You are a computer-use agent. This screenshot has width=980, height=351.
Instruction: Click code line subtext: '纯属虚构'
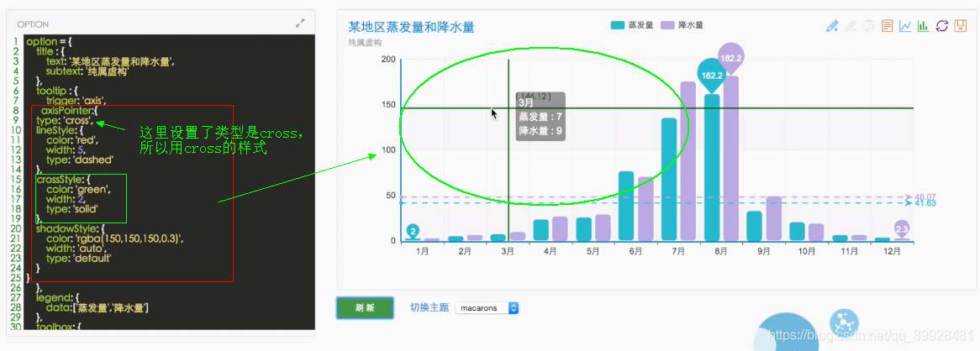click(x=87, y=71)
